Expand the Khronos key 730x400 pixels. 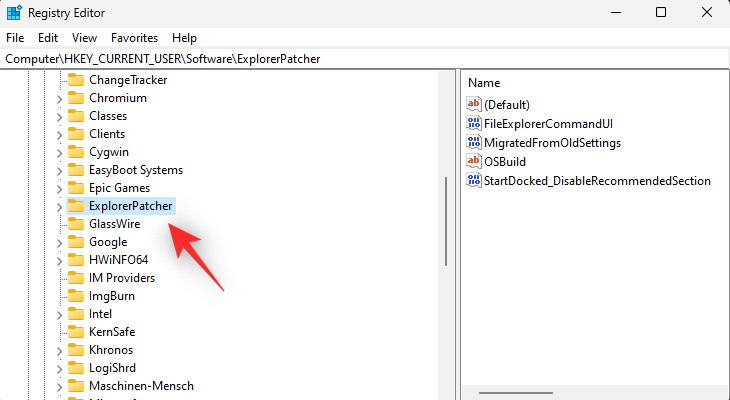click(x=59, y=351)
